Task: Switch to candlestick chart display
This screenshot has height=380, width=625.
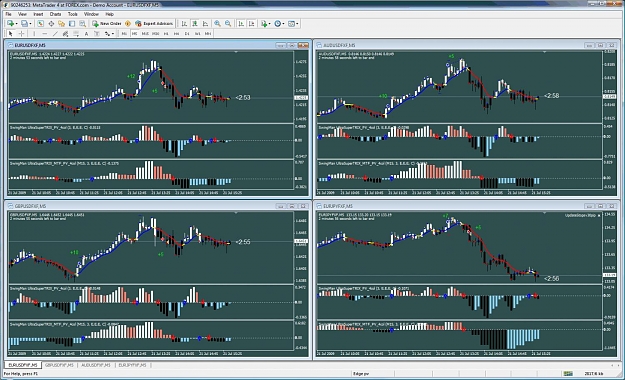Action: [x=195, y=24]
